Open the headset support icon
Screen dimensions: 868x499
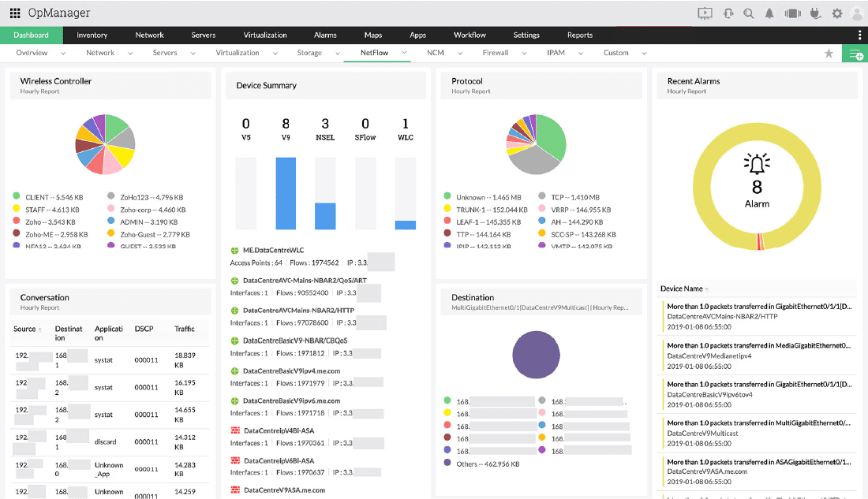728,13
